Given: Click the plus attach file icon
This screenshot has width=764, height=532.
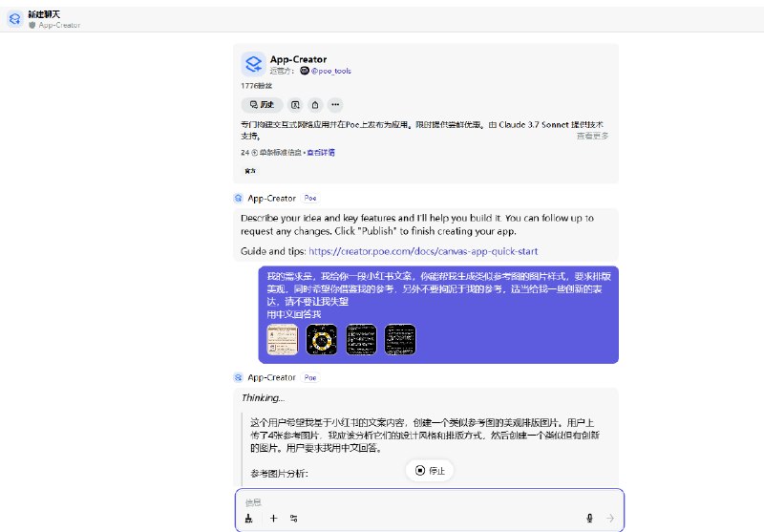Looking at the screenshot, I should coord(273,519).
